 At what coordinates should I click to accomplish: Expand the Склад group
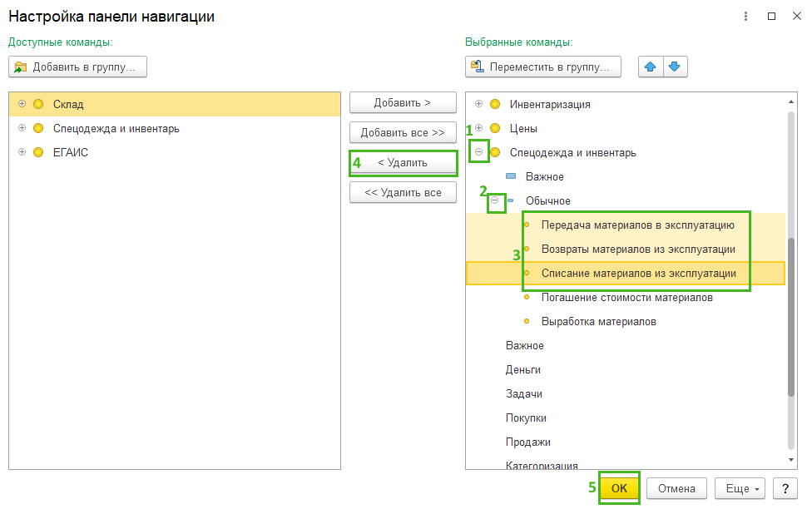point(22,104)
